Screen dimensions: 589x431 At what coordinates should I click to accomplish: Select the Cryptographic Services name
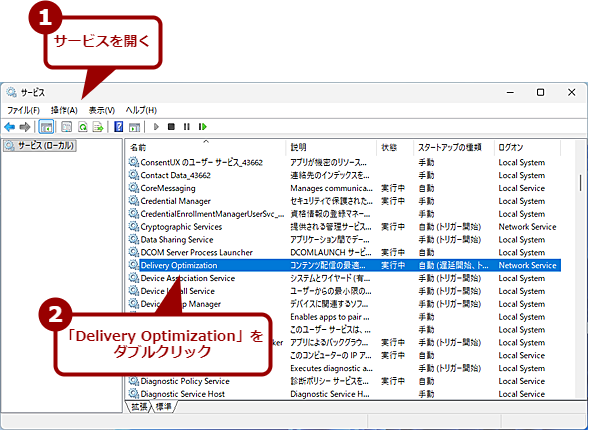[181, 227]
